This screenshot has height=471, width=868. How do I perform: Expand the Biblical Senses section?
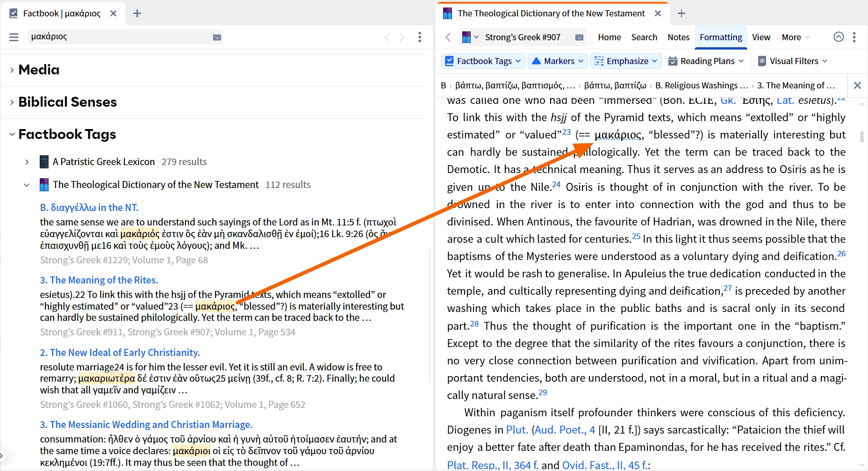[x=12, y=102]
